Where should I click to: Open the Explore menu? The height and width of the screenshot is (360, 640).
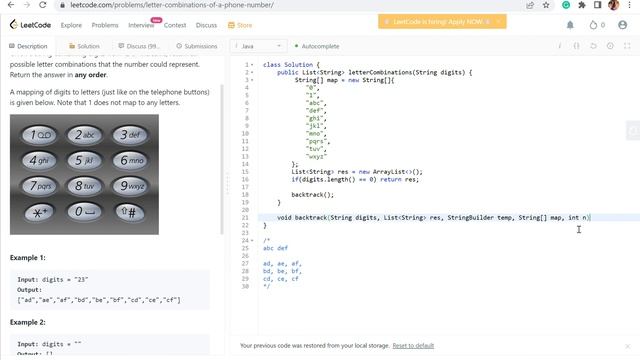coord(71,25)
